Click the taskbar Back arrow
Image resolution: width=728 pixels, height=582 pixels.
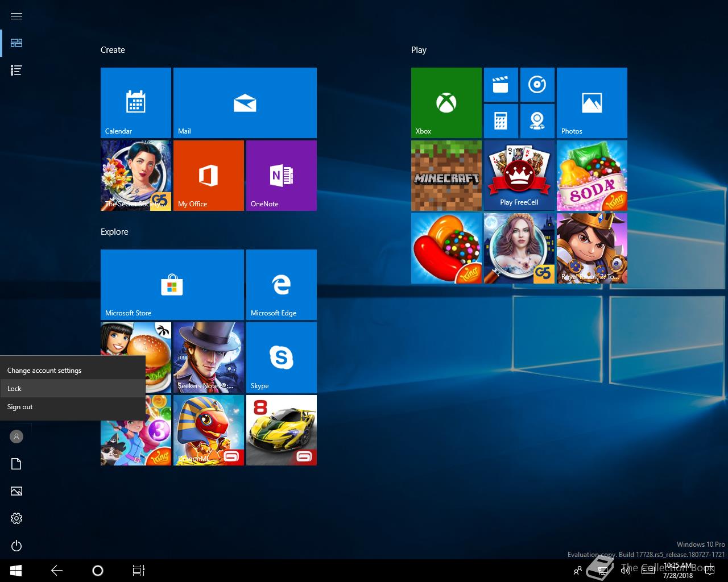pyautogui.click(x=57, y=571)
